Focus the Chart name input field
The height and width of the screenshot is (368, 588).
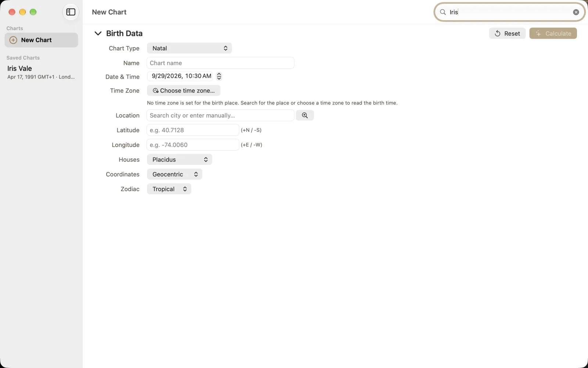click(220, 63)
